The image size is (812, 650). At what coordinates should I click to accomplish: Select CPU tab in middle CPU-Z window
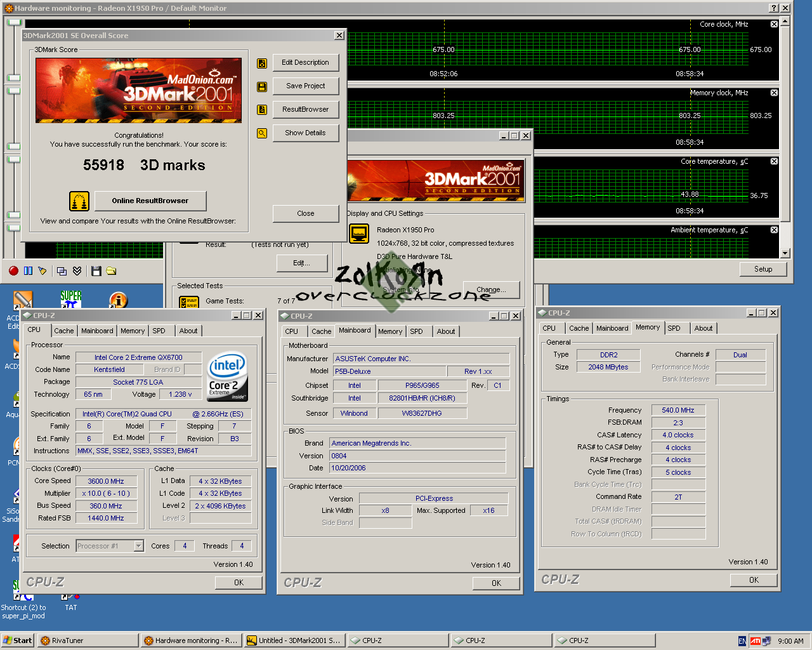tap(292, 331)
